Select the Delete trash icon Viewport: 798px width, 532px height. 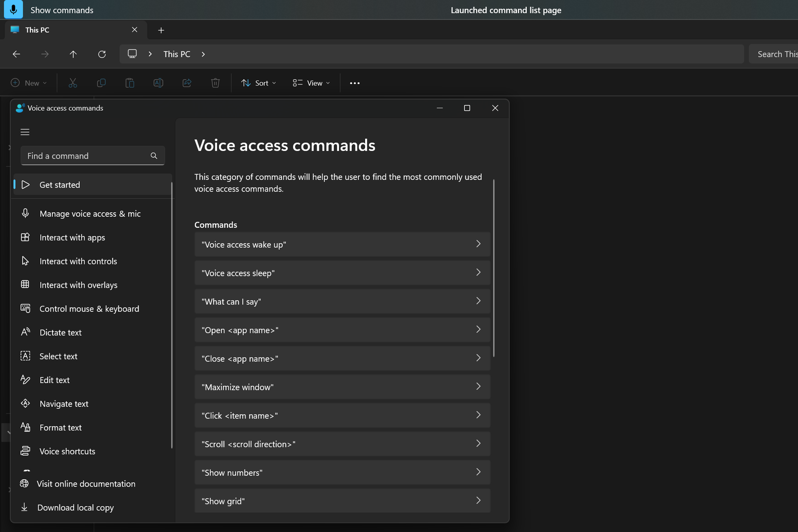[x=215, y=83]
